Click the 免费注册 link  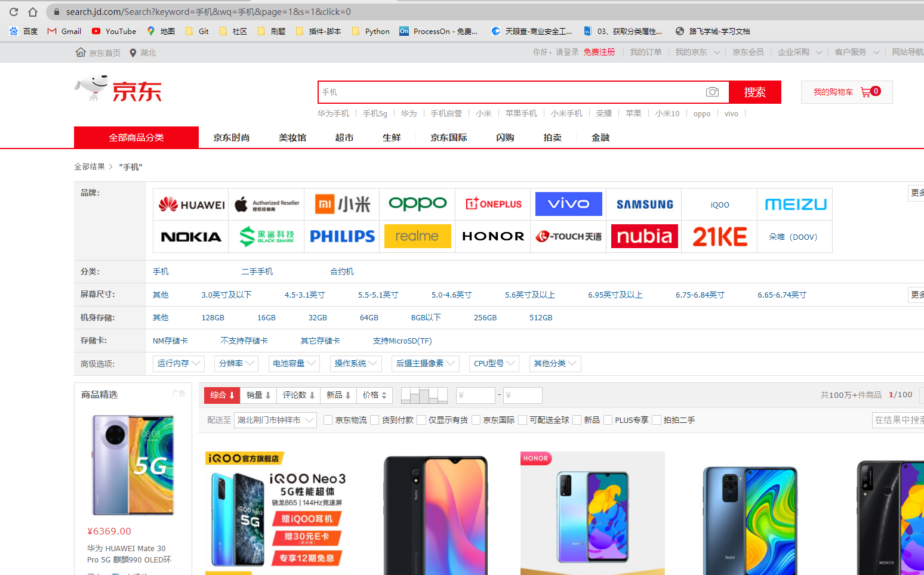pos(599,52)
